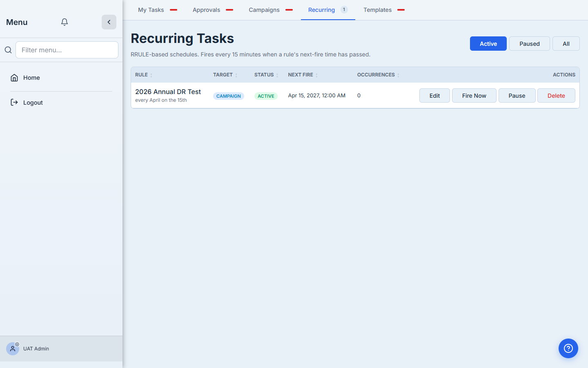Focus the Filter menu input field

(x=67, y=50)
